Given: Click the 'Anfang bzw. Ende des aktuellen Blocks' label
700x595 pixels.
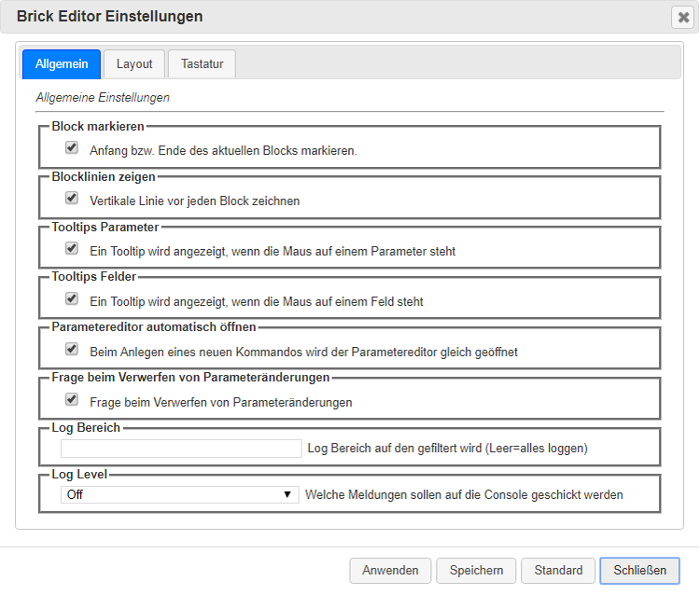Looking at the screenshot, I should click(223, 150).
